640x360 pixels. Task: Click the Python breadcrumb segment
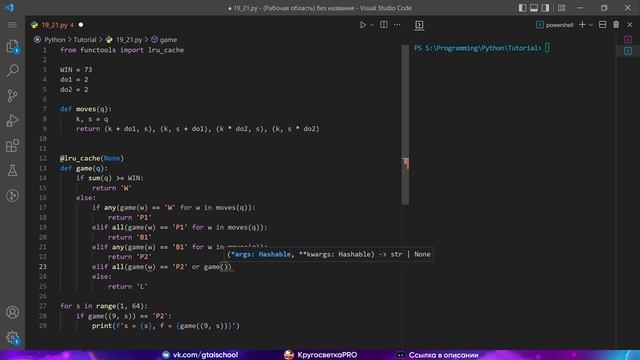click(55, 40)
